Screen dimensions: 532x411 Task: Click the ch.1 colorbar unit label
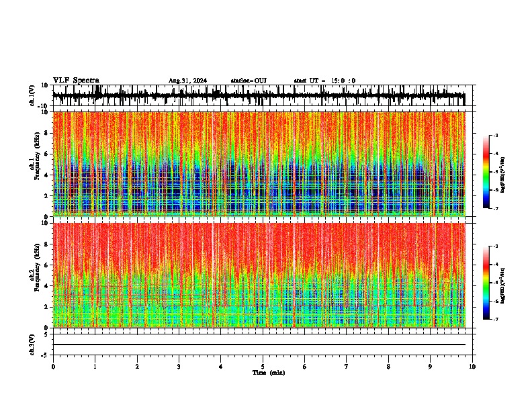[502, 175]
